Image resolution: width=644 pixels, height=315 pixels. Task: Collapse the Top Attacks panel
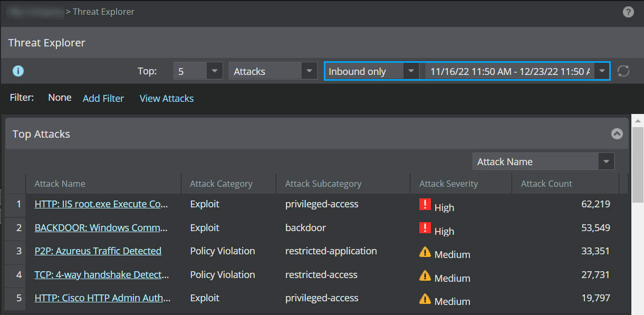click(617, 134)
